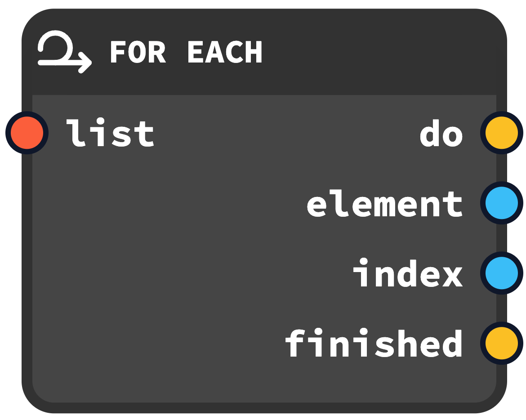Click the "do" output label
This screenshot has width=526, height=420.
click(x=441, y=134)
